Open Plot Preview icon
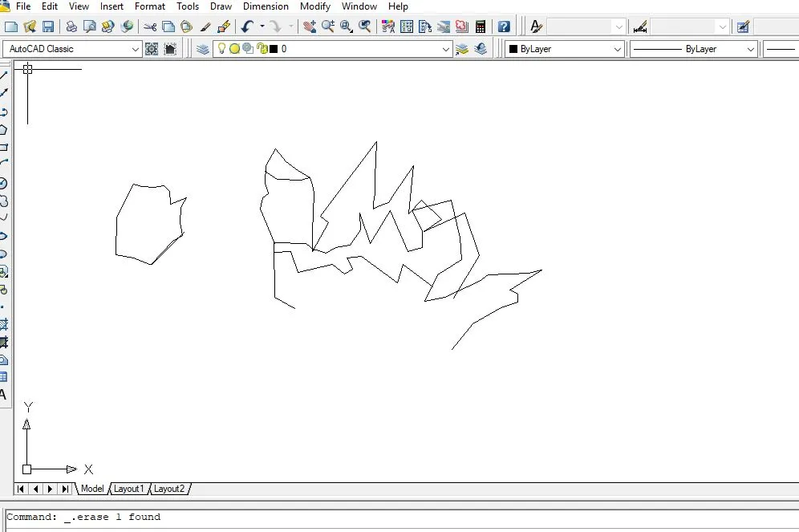 90,26
